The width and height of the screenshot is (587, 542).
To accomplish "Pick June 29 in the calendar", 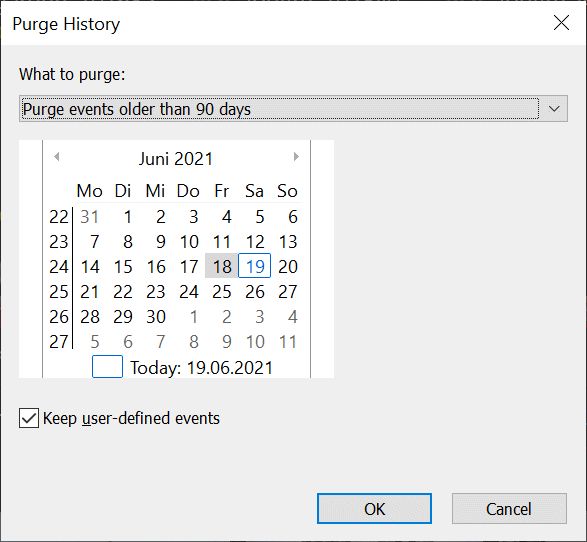I will click(123, 317).
